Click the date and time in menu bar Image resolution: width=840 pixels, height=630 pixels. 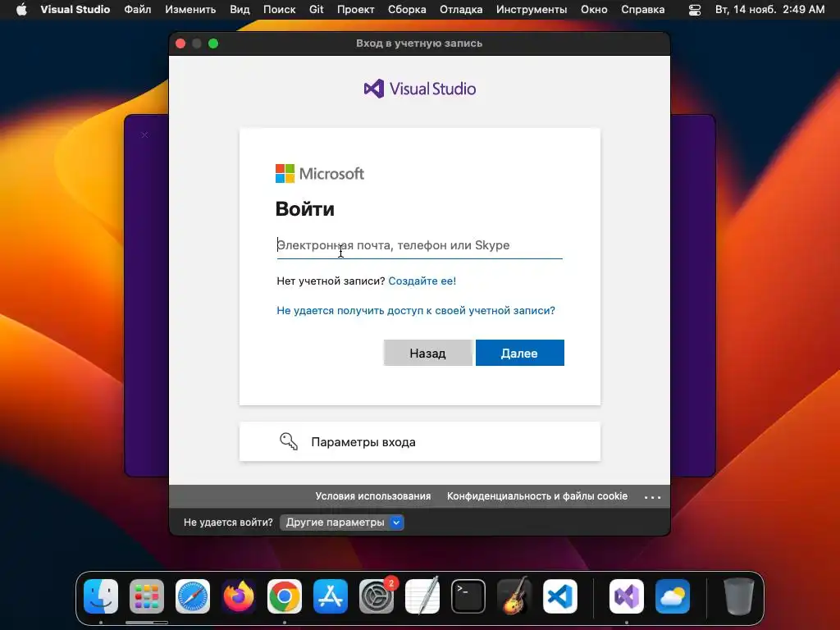[x=769, y=9]
